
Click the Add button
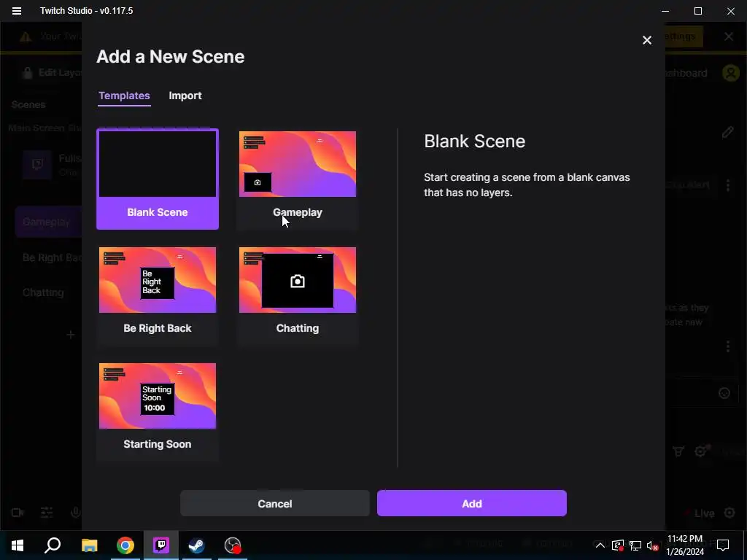(x=472, y=503)
